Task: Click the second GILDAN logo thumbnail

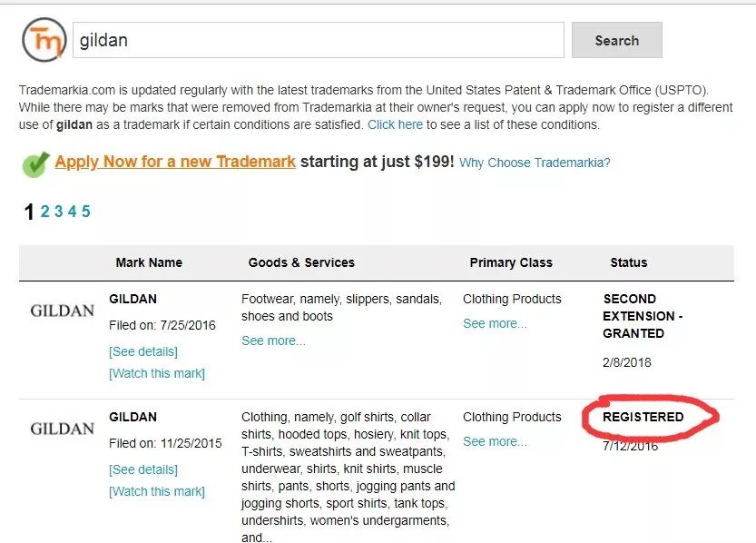Action: pyautogui.click(x=62, y=429)
